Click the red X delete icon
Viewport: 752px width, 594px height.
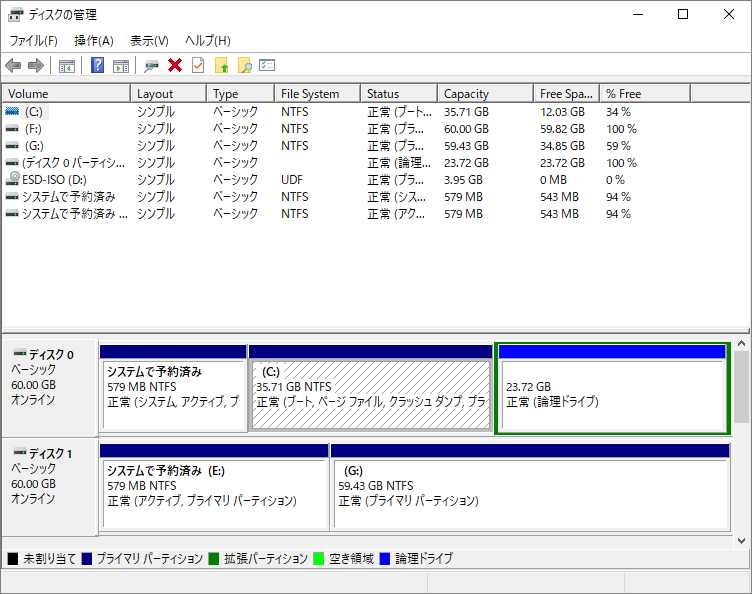(175, 66)
